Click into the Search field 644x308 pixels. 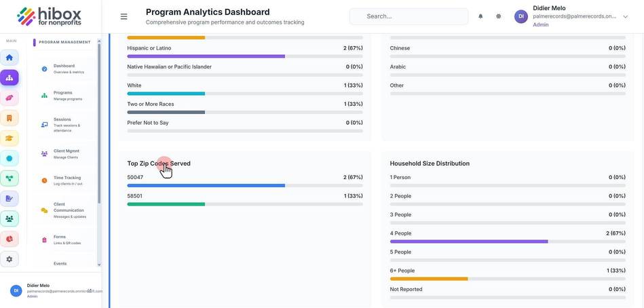pos(409,16)
